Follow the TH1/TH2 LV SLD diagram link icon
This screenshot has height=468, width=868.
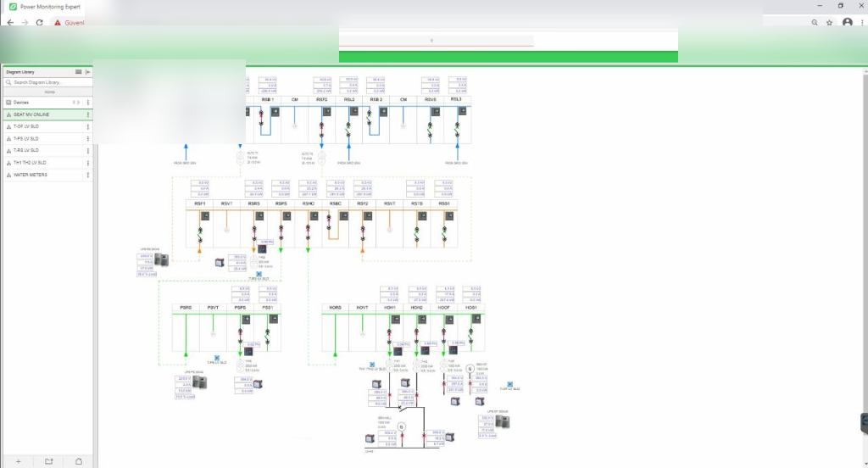[x=372, y=365]
